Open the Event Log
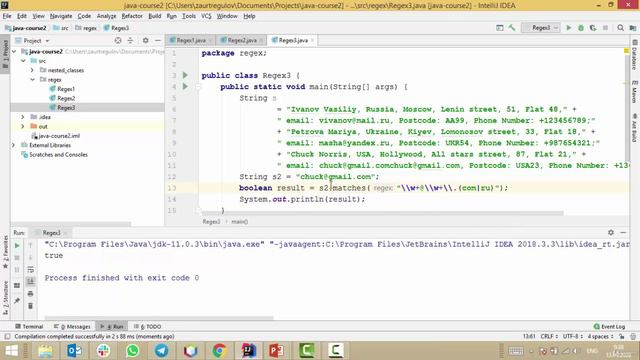 click(609, 327)
